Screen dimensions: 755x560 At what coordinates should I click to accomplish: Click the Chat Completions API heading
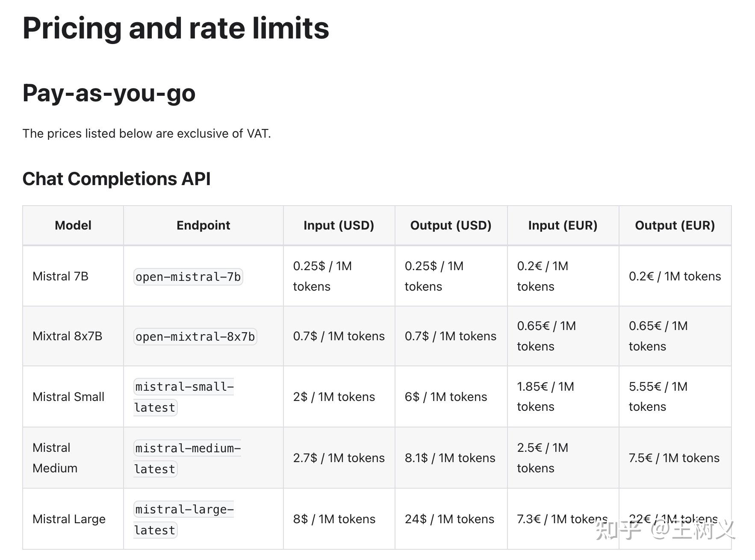pyautogui.click(x=116, y=179)
